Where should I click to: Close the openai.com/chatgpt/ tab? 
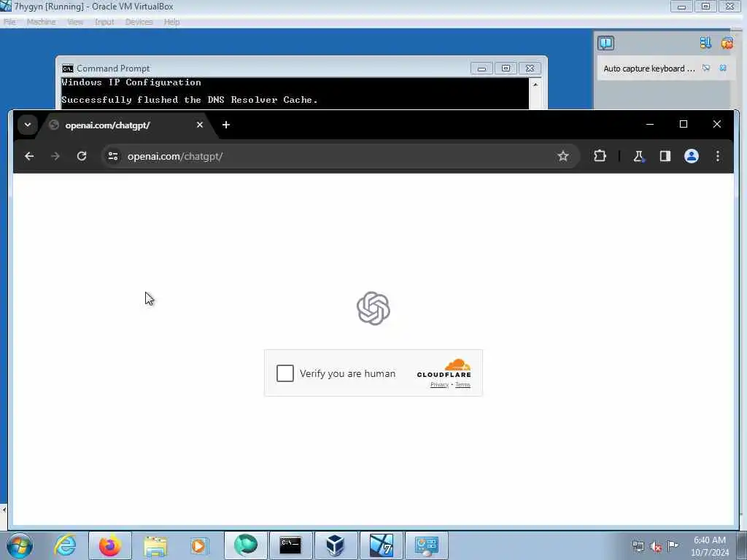[200, 125]
